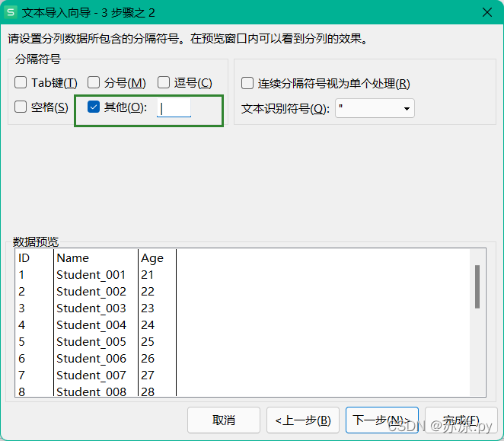
Task: Click Student_003 in the preview
Action: 91,308
